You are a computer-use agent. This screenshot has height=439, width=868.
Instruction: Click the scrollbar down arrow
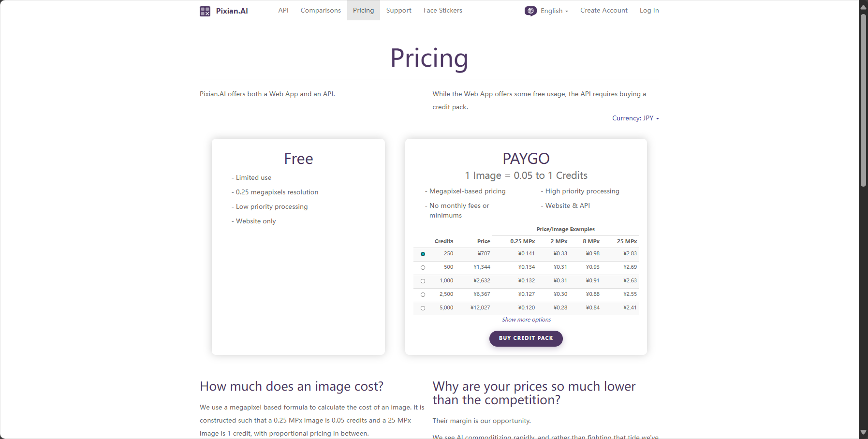point(863,432)
